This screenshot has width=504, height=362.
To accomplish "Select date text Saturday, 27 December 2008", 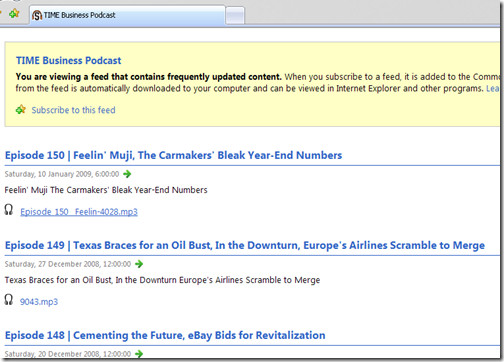I will coord(68,264).
